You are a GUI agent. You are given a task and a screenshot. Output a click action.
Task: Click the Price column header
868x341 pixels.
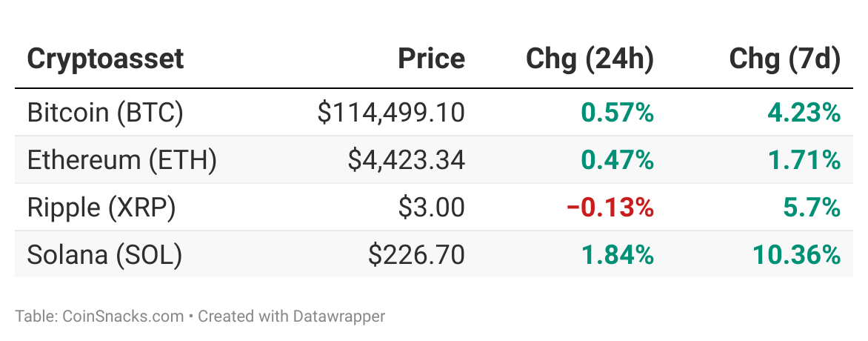(x=431, y=59)
